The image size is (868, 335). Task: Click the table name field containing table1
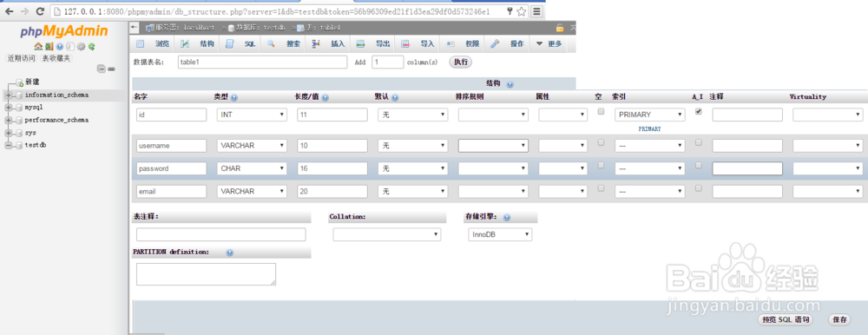(262, 62)
